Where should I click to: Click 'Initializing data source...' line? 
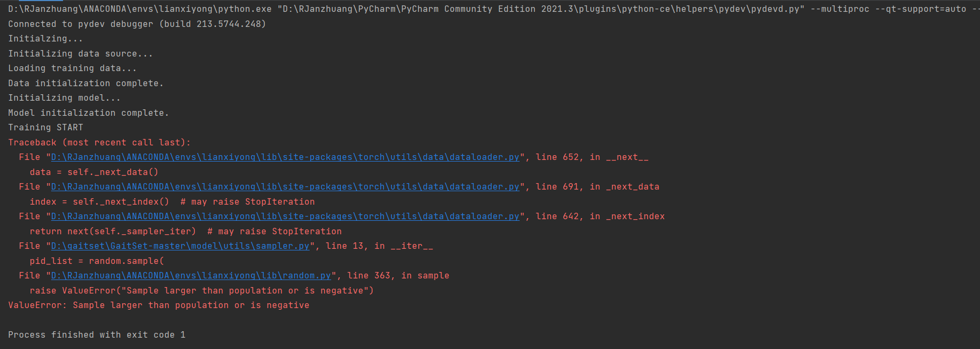point(80,54)
